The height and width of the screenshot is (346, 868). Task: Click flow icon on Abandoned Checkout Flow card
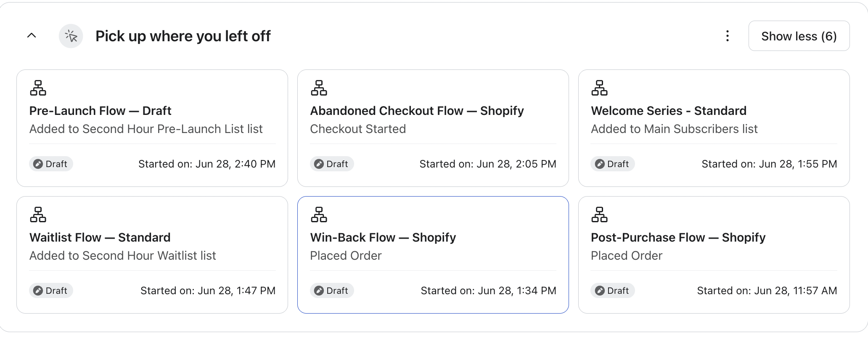point(319,88)
